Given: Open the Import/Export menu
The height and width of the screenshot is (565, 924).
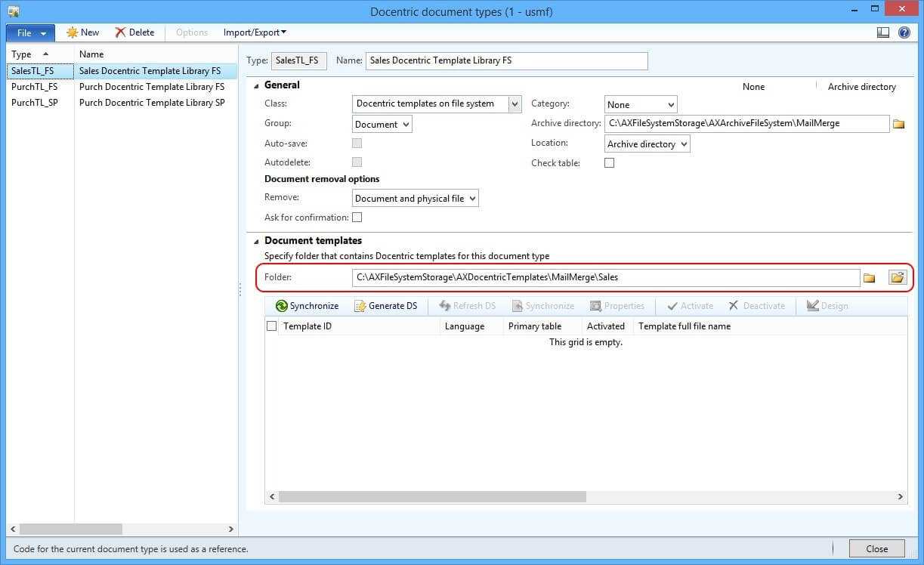Looking at the screenshot, I should [255, 32].
